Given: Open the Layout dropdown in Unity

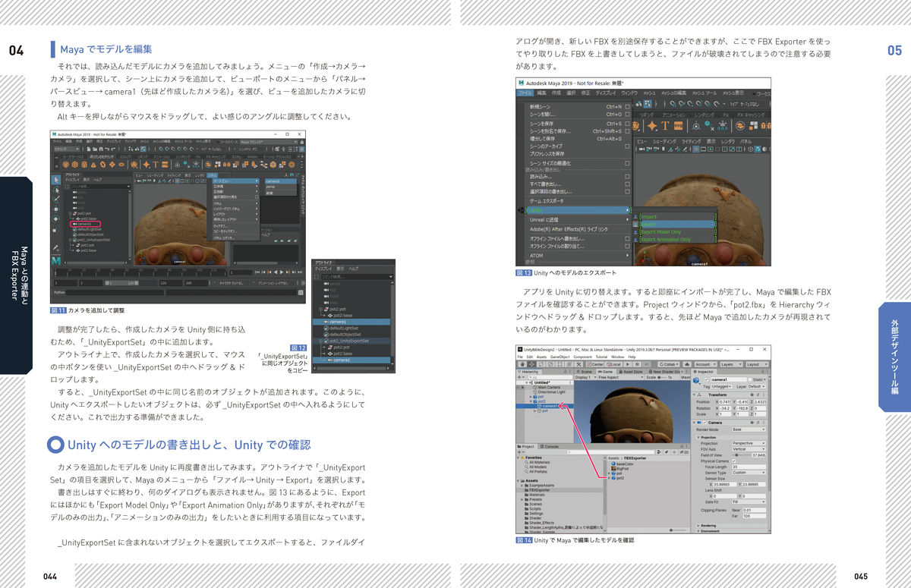Looking at the screenshot, I should click(x=758, y=364).
